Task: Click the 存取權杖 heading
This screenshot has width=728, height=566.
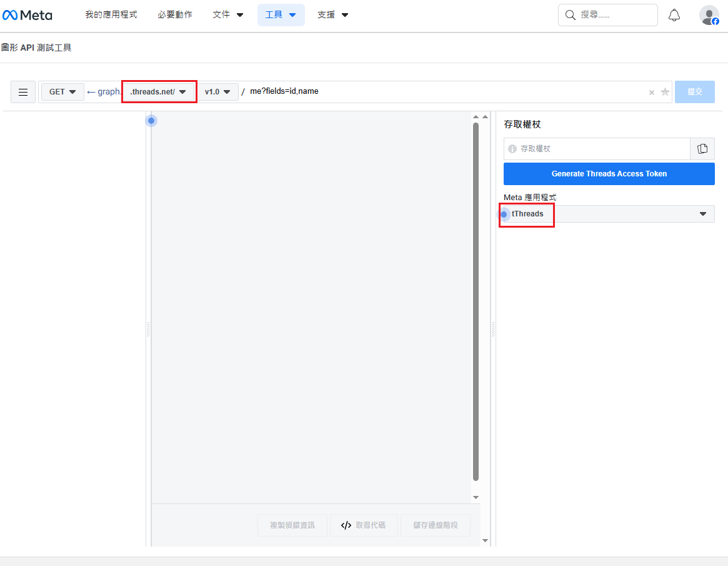Action: (x=522, y=124)
